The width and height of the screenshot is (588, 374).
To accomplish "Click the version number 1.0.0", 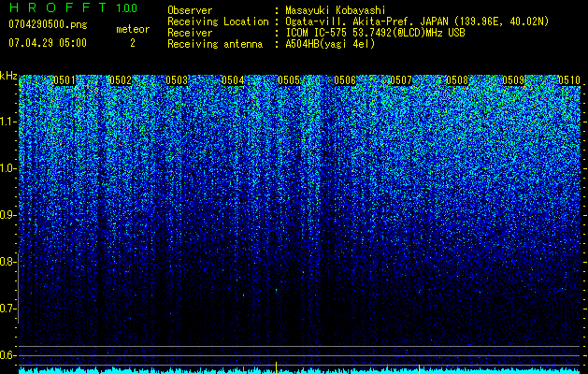I will (127, 8).
